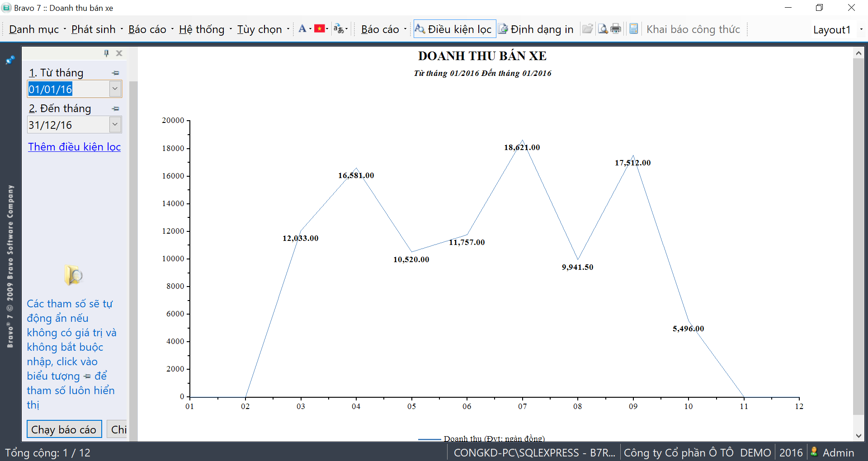Open the Layout1 dropdown
This screenshot has width=868, height=461.
[x=861, y=29]
